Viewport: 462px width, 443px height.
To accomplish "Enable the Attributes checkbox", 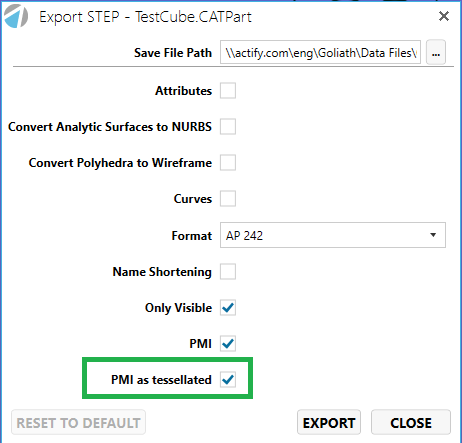I will (228, 91).
